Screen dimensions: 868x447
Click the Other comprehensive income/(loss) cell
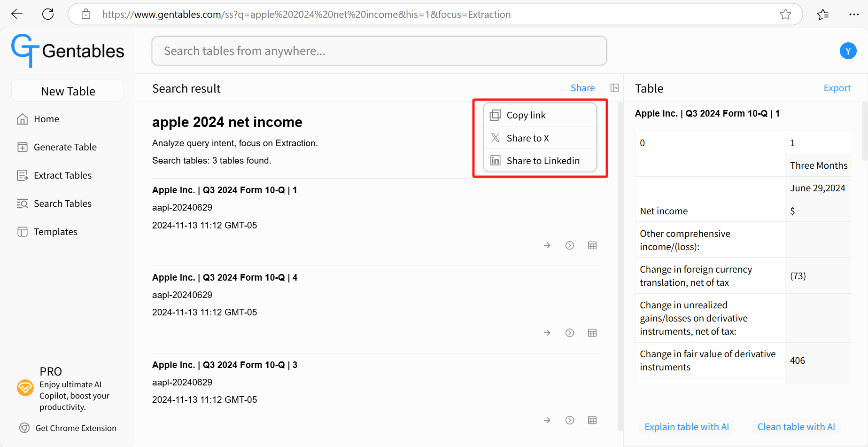pos(710,240)
